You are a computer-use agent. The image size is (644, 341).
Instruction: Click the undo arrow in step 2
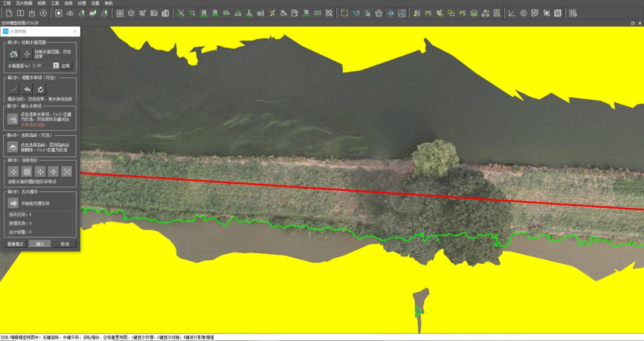pos(27,89)
